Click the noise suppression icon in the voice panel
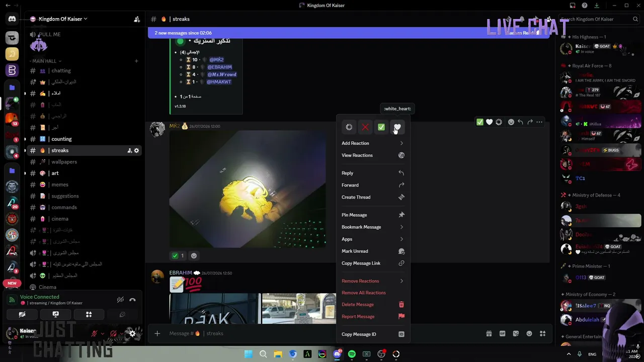The width and height of the screenshot is (644, 362). tap(120, 300)
